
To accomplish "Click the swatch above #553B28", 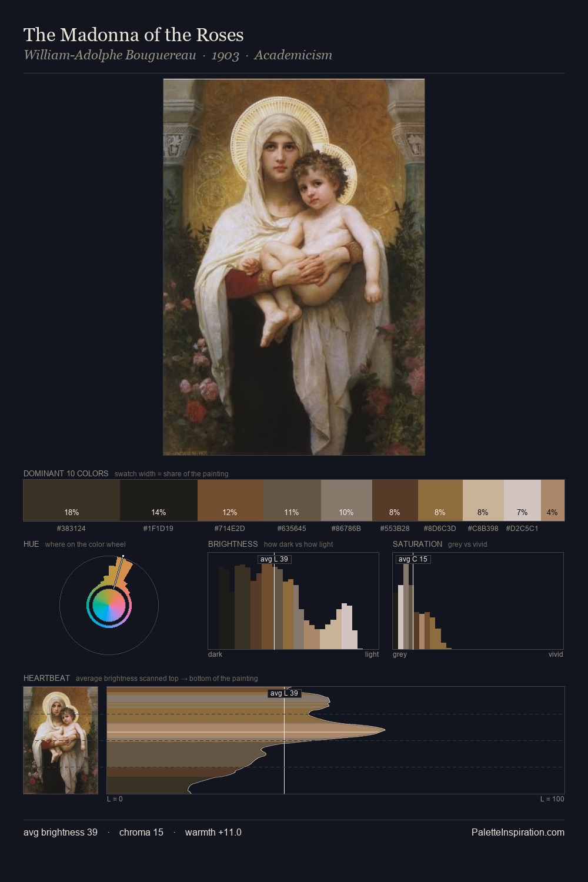I will coord(395,500).
